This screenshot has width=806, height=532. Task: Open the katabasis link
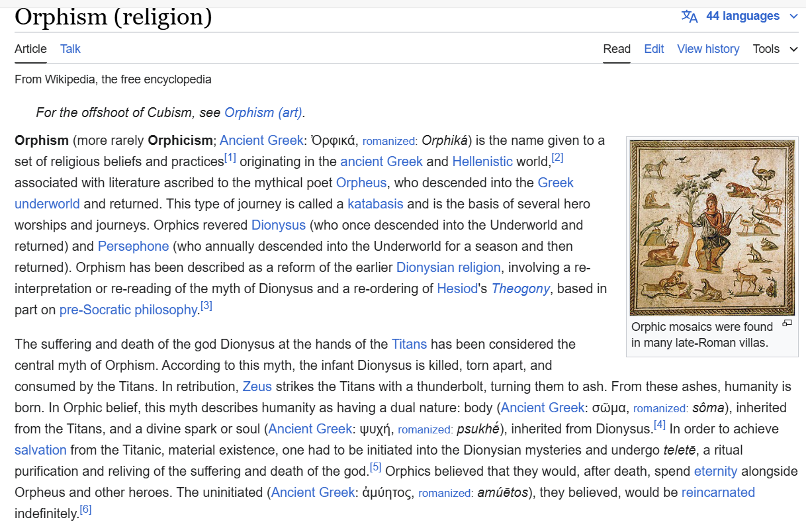point(375,204)
